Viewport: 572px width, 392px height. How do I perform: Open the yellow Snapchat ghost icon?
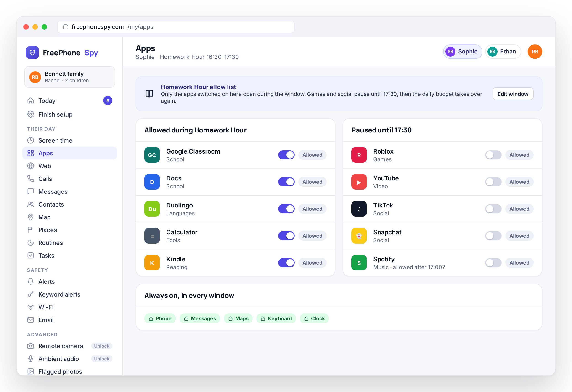(x=359, y=236)
